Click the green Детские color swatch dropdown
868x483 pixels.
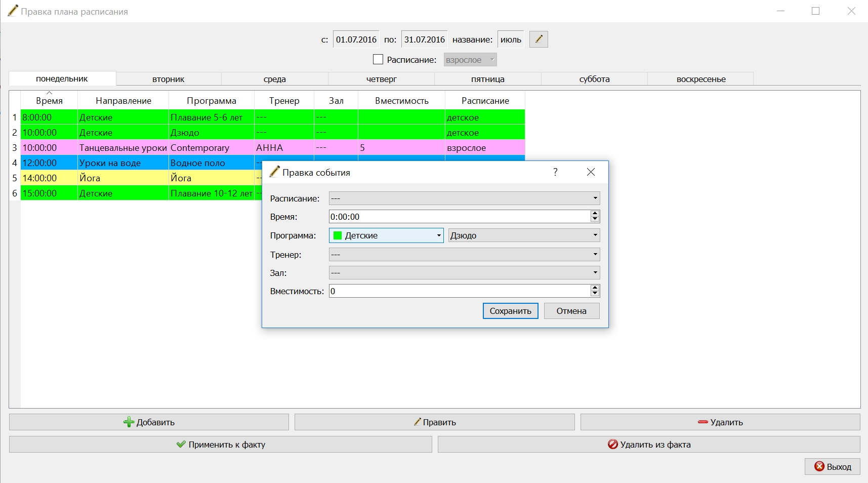click(386, 235)
